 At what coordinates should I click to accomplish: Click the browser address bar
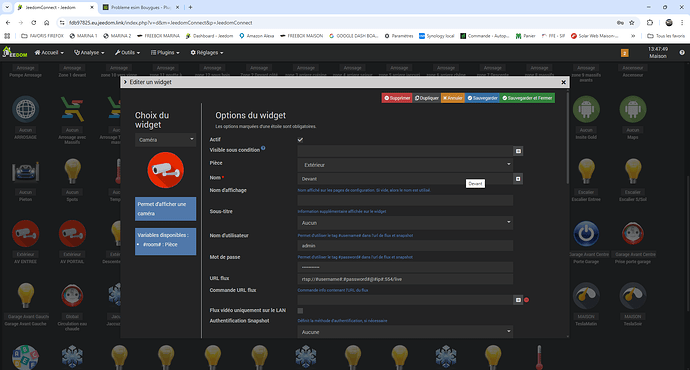pyautogui.click(x=334, y=22)
